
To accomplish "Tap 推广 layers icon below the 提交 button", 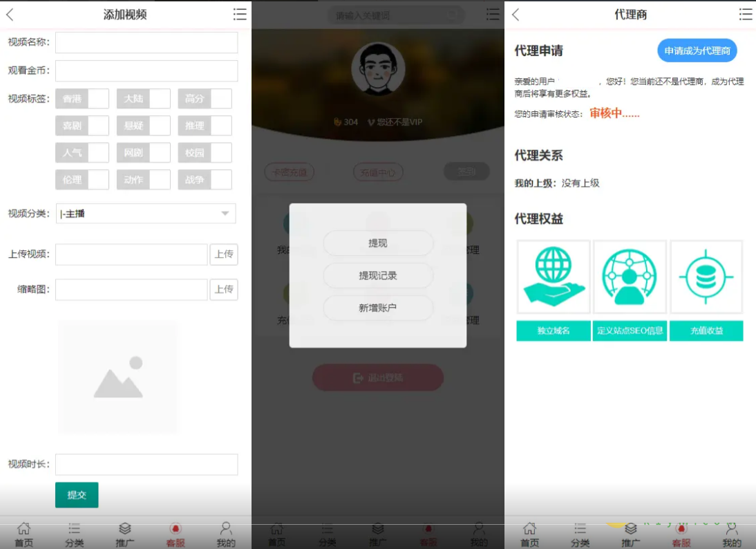I will point(125,533).
